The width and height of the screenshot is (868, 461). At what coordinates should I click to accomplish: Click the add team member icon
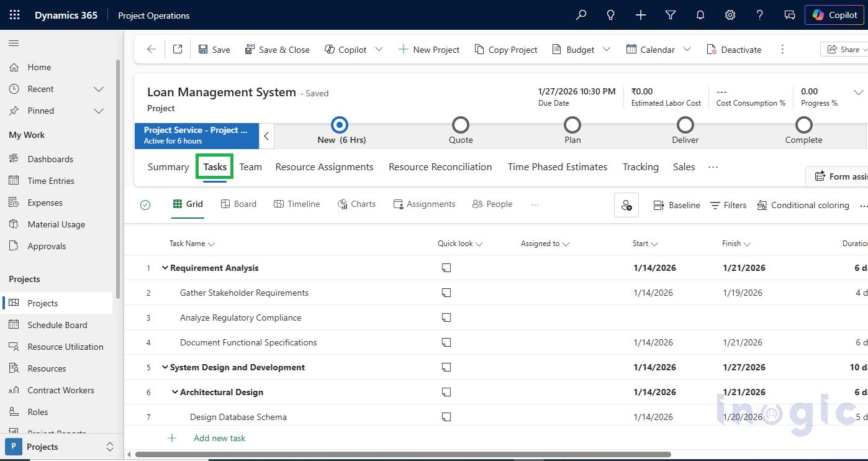point(626,205)
